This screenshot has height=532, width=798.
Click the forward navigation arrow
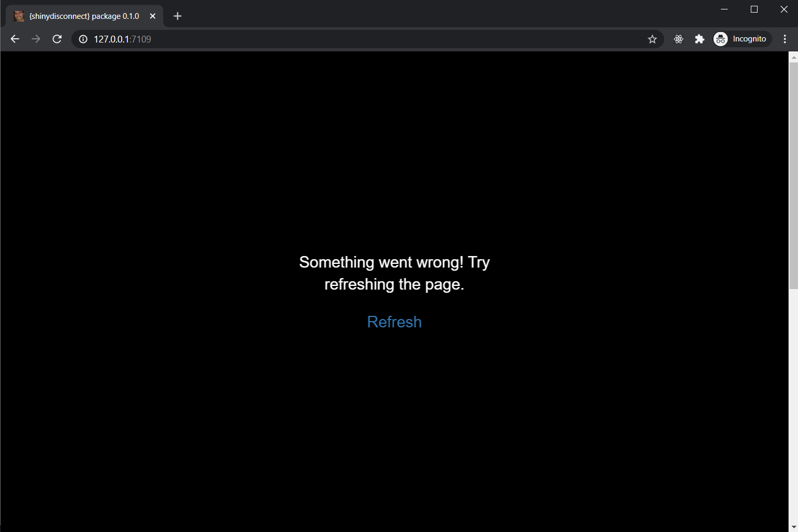click(36, 39)
